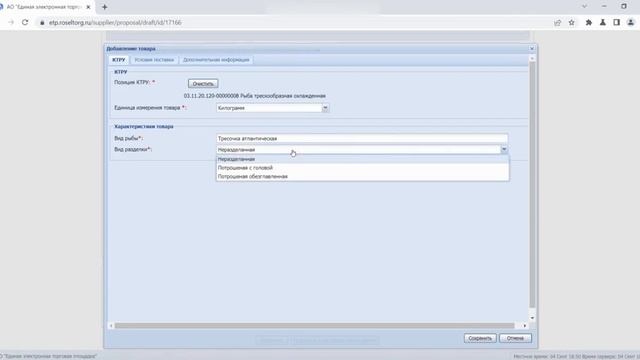The image size is (640, 360).
Task: Click the browser address bar URL
Action: [115, 22]
